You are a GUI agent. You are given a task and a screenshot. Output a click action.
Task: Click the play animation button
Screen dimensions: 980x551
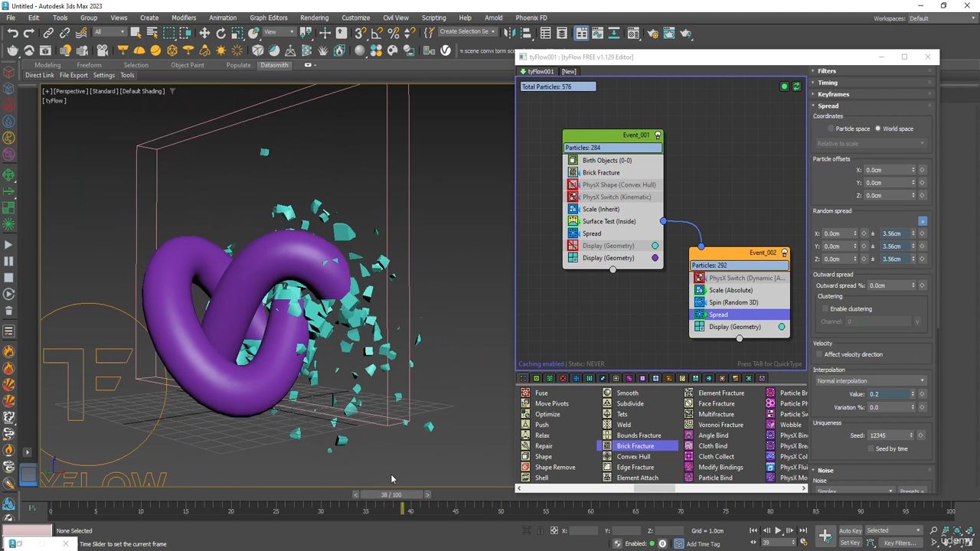(778, 530)
